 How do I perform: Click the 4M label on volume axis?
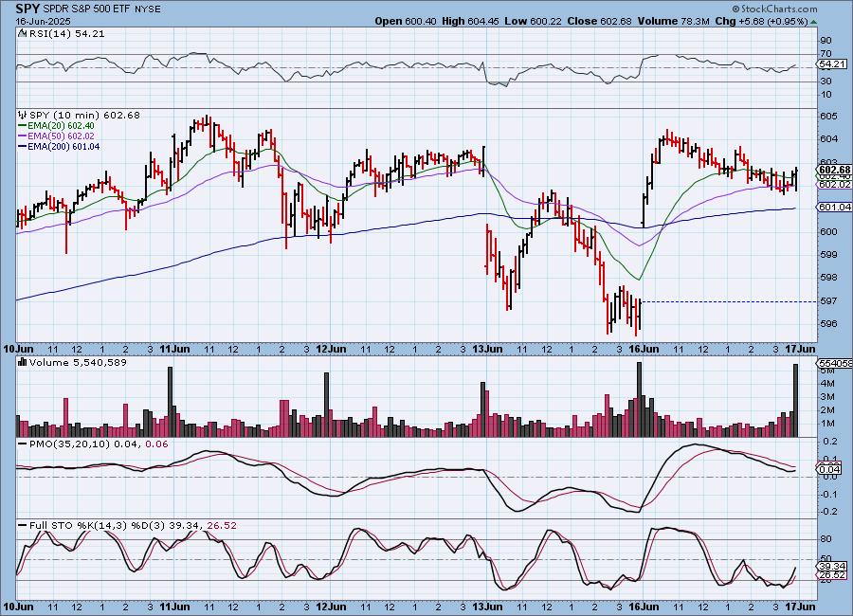tap(828, 383)
